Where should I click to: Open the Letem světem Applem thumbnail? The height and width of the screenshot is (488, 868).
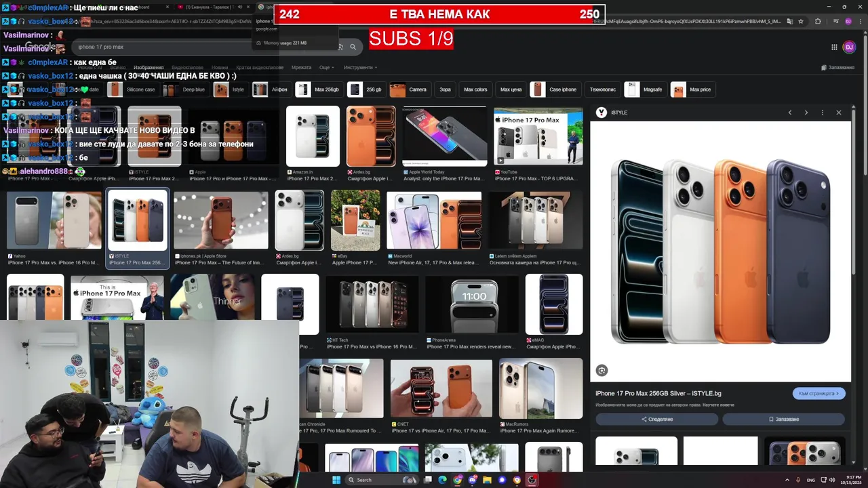point(536,220)
